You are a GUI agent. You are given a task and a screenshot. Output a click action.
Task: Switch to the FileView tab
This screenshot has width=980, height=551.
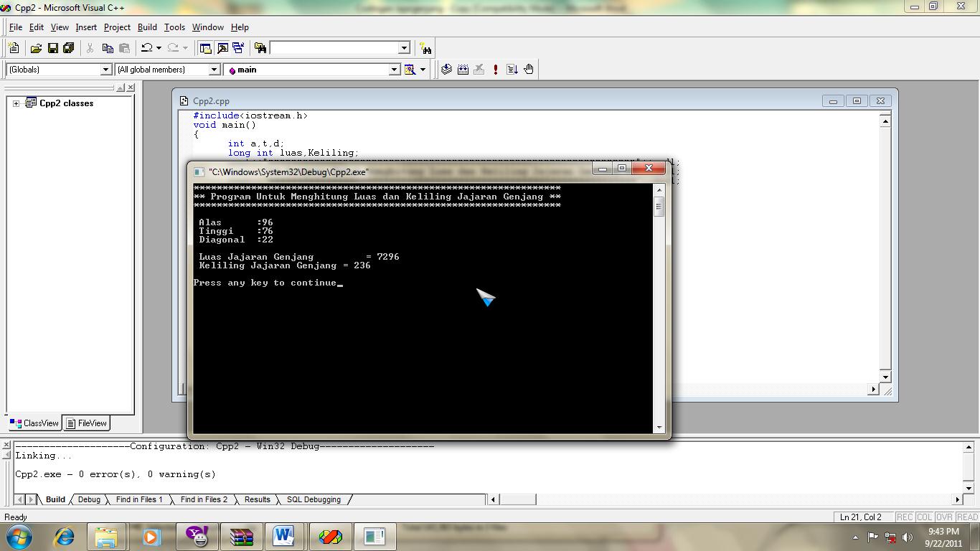(x=86, y=423)
